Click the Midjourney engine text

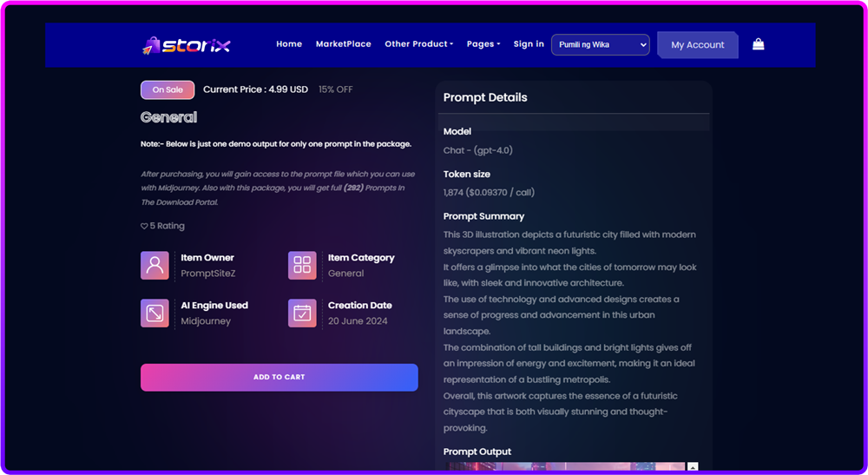point(206,321)
